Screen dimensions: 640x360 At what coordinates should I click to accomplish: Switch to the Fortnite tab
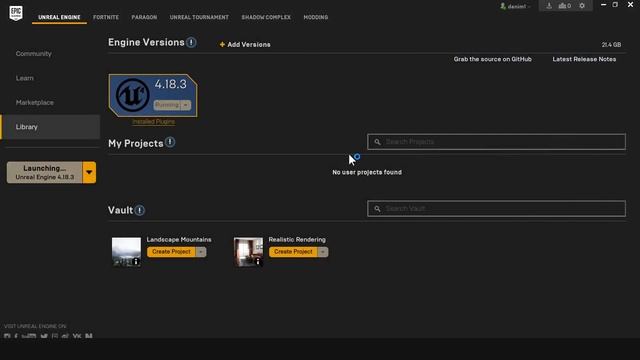click(106, 17)
